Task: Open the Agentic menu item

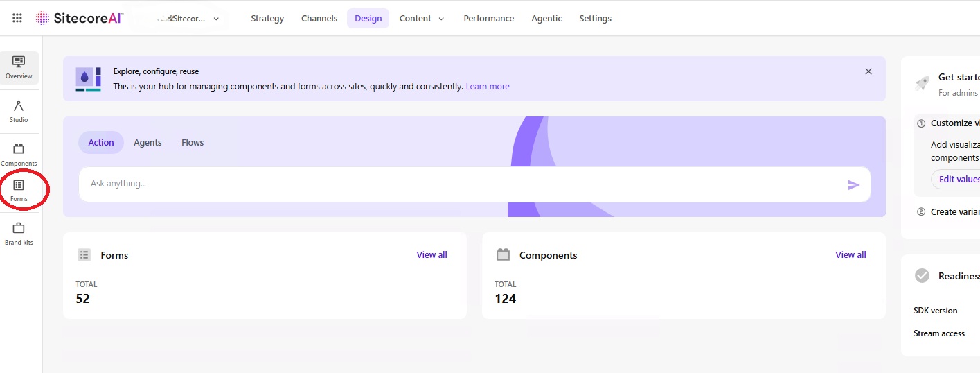Action: coord(546,19)
